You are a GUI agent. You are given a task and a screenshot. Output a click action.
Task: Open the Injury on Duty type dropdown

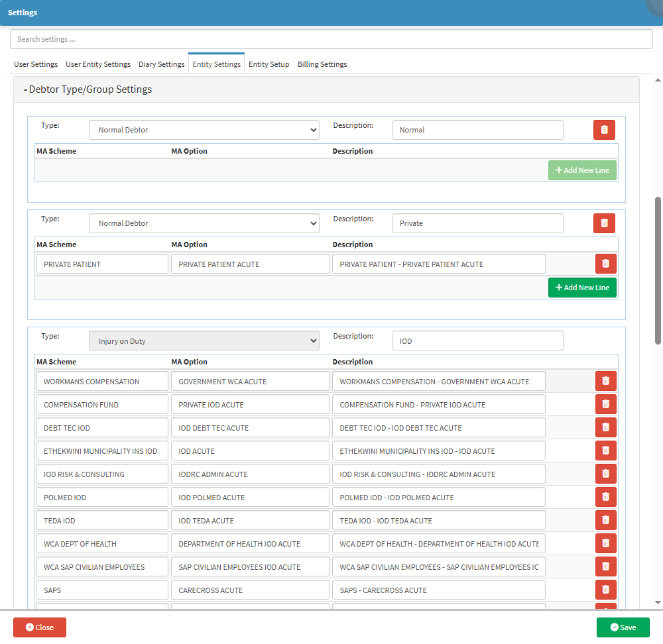click(x=204, y=341)
